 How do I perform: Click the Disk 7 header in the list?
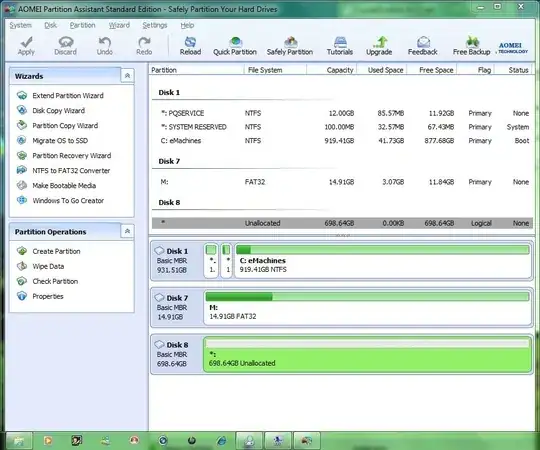coord(169,161)
